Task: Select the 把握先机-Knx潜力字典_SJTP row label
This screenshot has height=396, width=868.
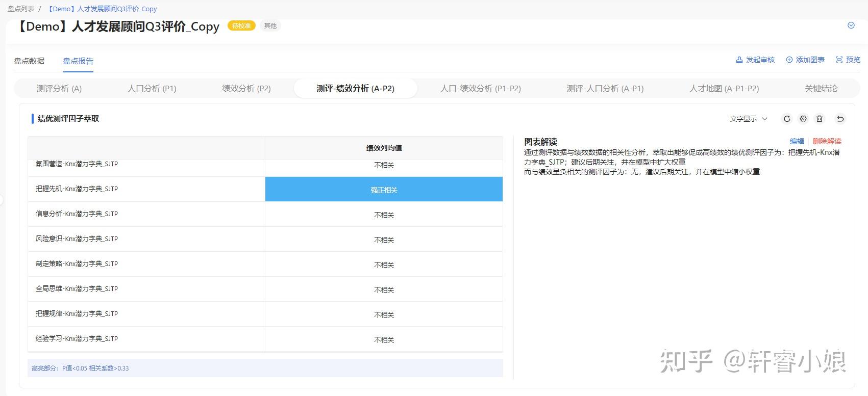Action: (77, 189)
